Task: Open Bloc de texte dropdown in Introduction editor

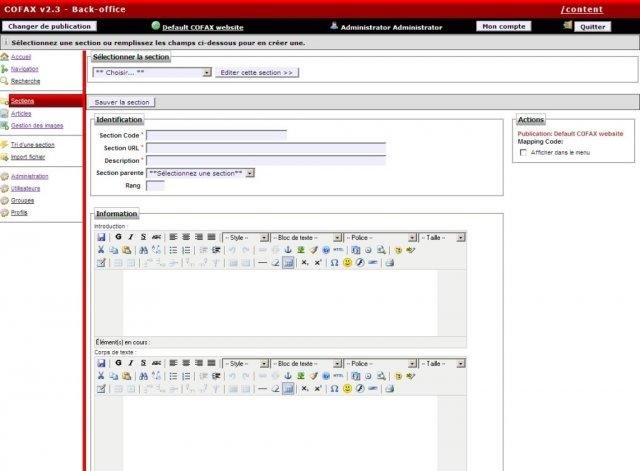Action: coord(306,237)
